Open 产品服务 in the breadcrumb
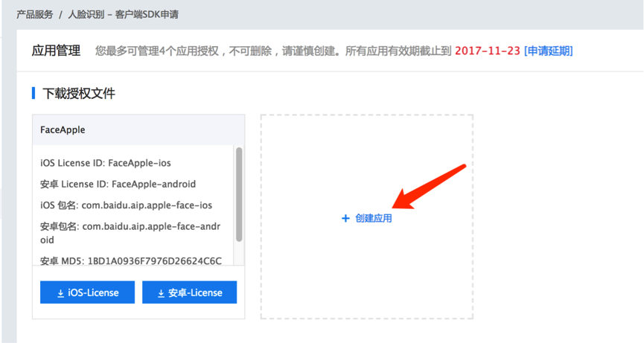Screen dimensions: 644x343 click(x=35, y=14)
